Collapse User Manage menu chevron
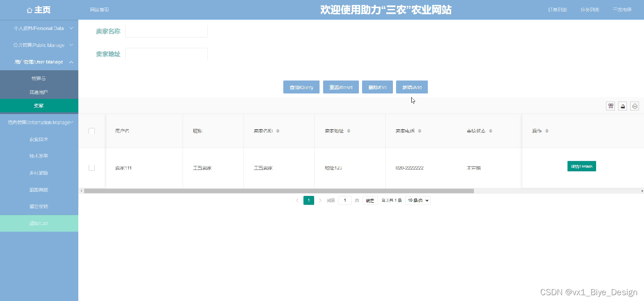This screenshot has width=644, height=301. 71,62
